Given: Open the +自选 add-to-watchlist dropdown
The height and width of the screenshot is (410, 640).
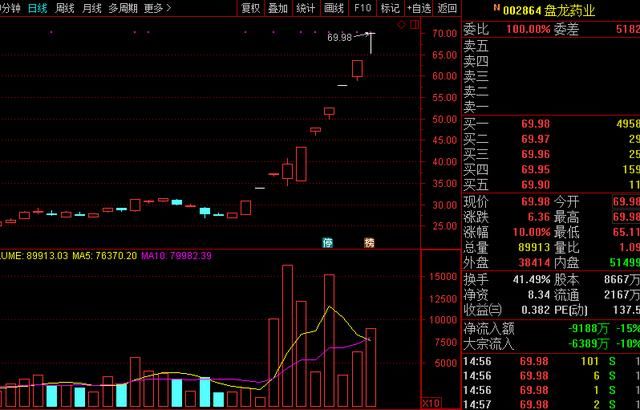Looking at the screenshot, I should (418, 8).
